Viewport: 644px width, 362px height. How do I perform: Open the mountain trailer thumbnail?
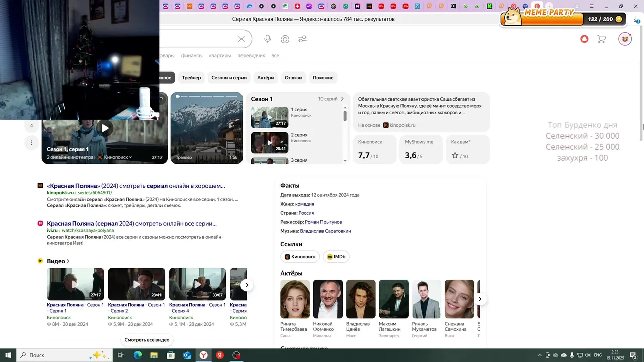(x=206, y=128)
